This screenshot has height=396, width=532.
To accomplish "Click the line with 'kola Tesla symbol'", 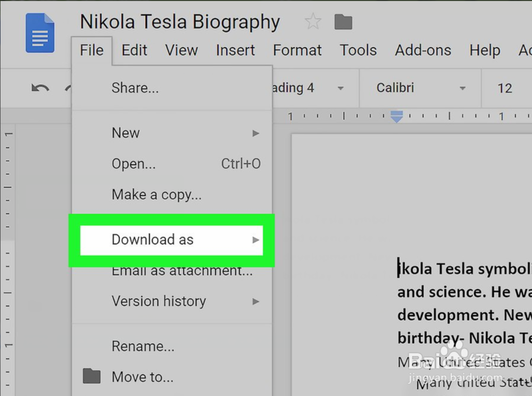I will [464, 269].
